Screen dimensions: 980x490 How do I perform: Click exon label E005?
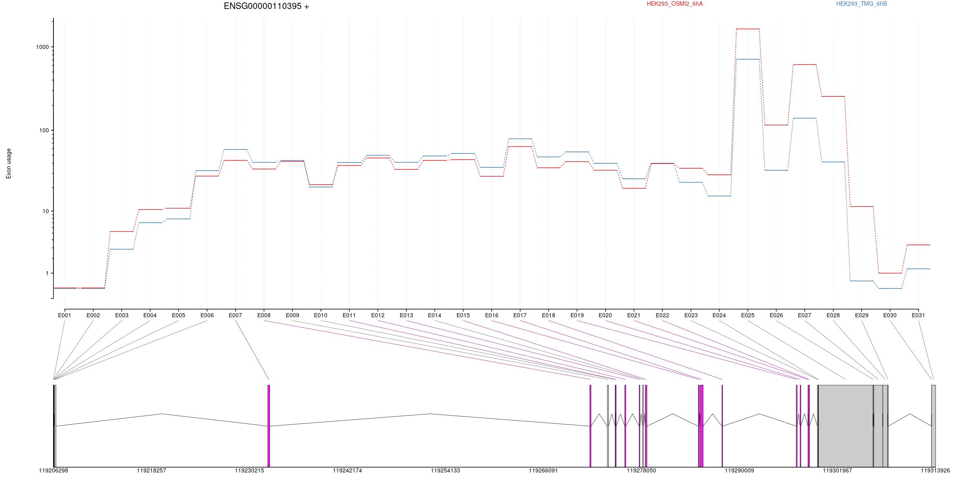click(178, 315)
